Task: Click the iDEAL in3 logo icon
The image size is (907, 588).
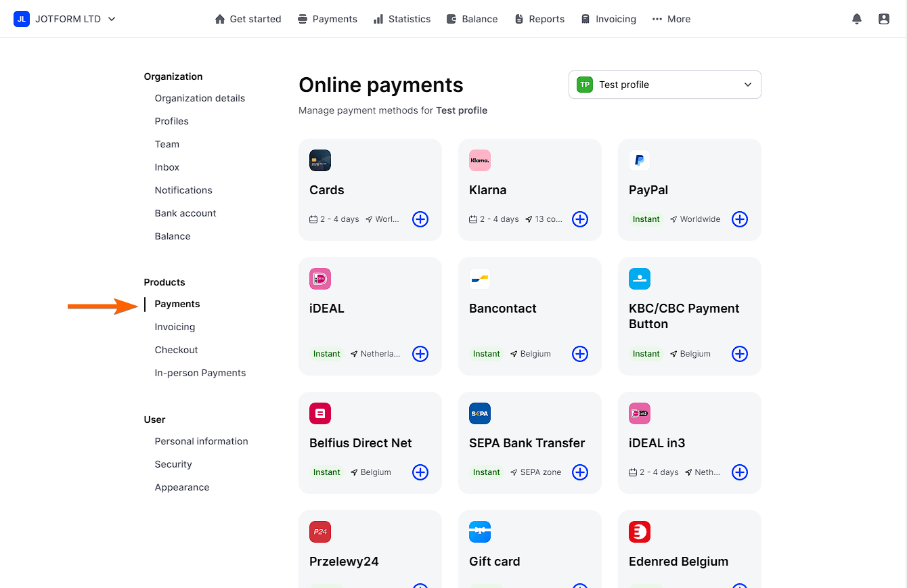Action: pos(640,413)
